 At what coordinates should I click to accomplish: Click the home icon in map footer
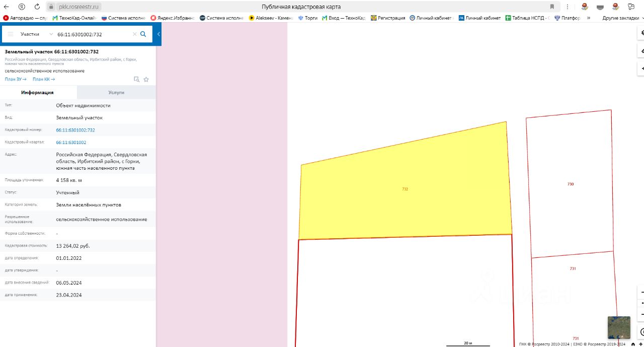tap(633, 344)
